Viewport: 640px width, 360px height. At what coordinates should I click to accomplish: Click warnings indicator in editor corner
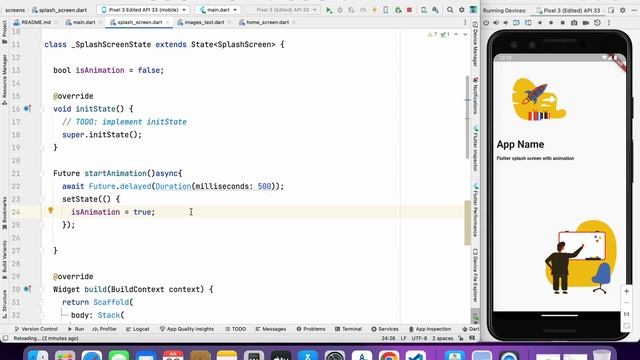[x=432, y=35]
